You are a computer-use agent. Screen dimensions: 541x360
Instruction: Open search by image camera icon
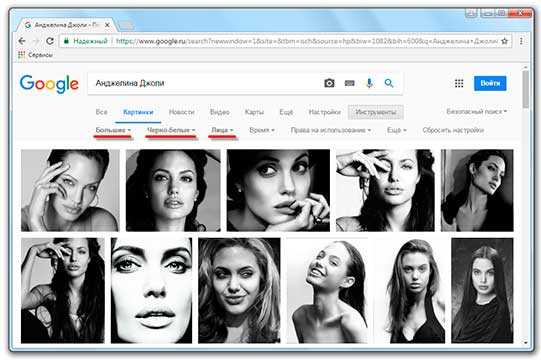329,83
